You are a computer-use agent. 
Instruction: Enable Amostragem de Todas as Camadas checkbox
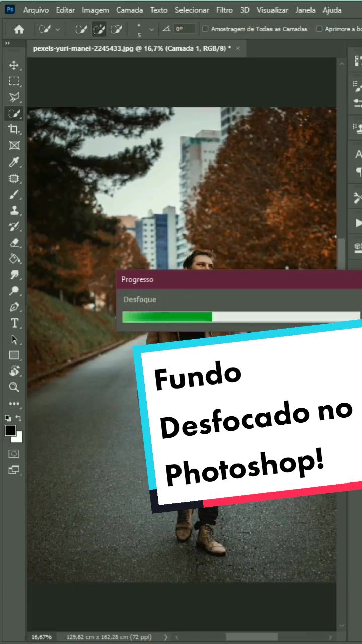(205, 29)
